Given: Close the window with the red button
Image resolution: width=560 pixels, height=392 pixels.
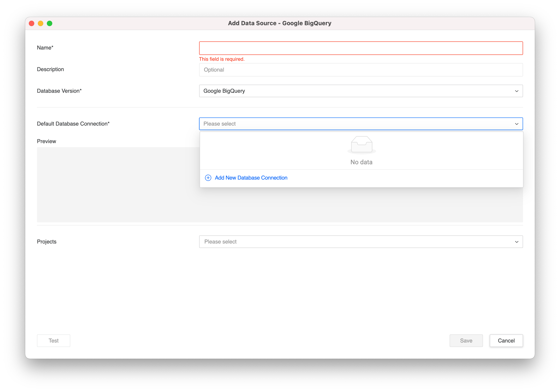Looking at the screenshot, I should [x=32, y=23].
